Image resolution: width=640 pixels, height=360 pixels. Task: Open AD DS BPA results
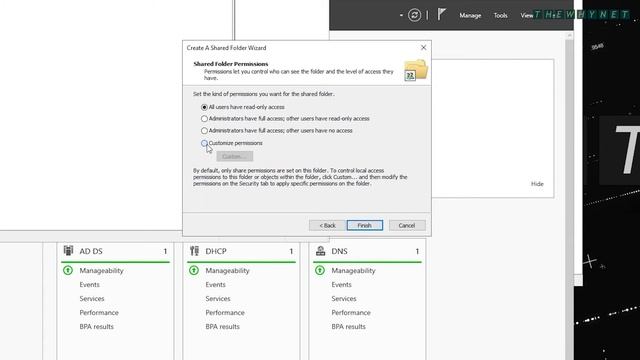97,327
